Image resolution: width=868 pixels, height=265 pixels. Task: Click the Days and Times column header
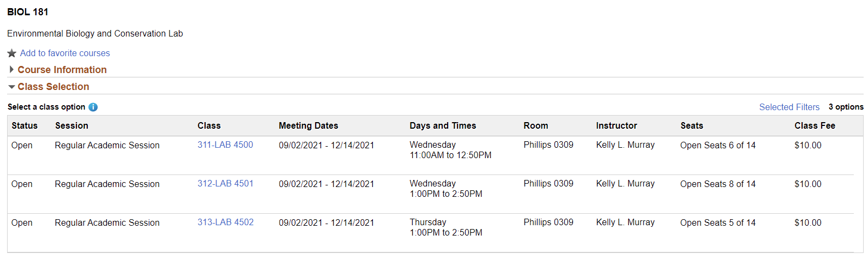click(x=443, y=125)
